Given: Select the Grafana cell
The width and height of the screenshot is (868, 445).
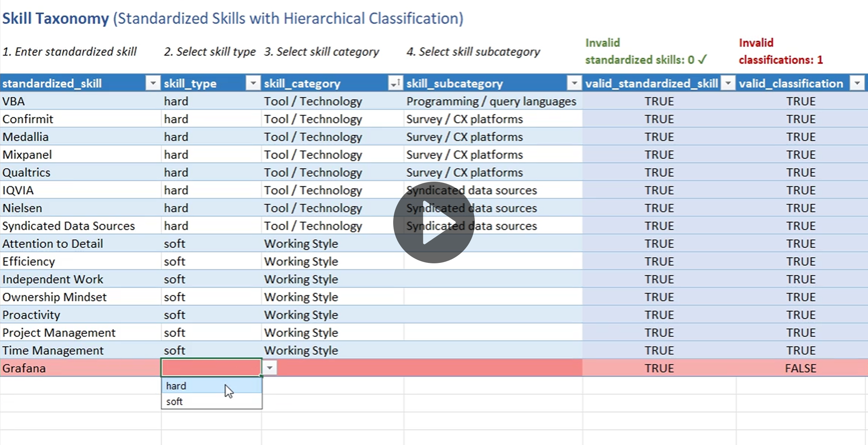Looking at the screenshot, I should (80, 368).
